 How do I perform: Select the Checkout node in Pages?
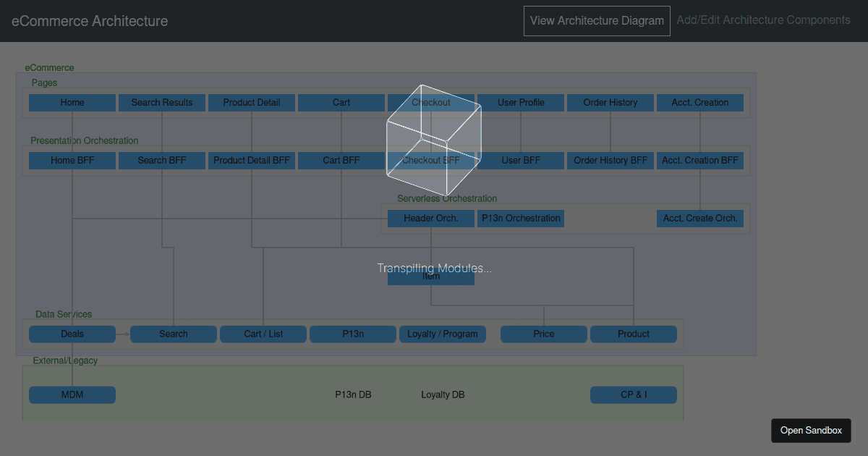[430, 102]
